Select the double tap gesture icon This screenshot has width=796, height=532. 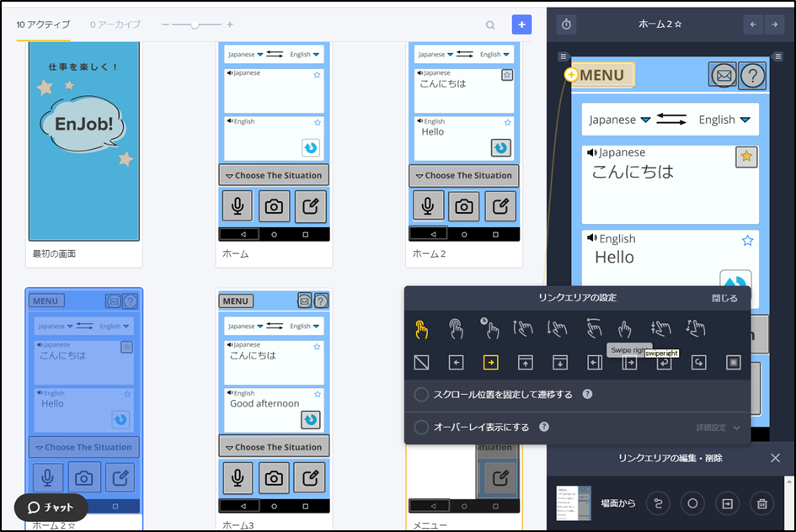click(456, 329)
